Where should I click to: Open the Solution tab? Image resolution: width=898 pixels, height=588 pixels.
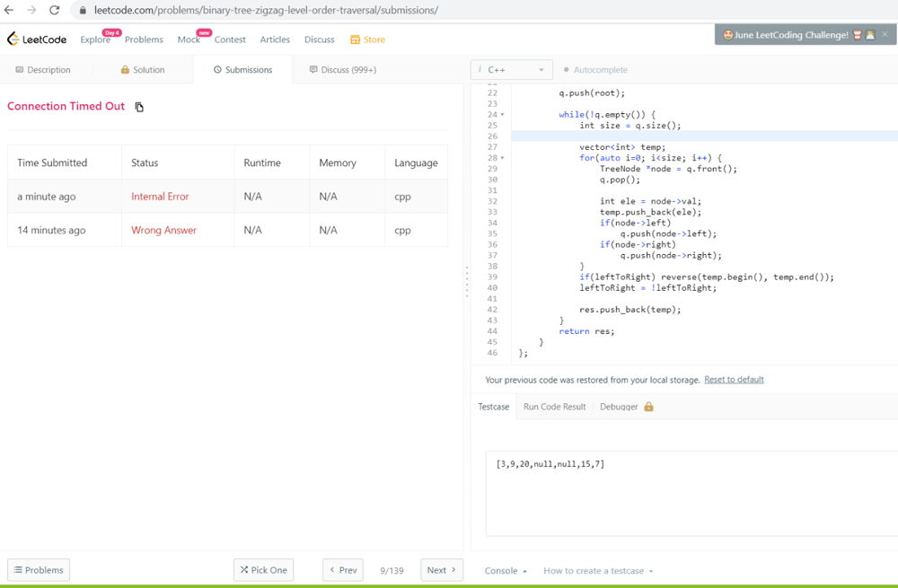click(143, 70)
